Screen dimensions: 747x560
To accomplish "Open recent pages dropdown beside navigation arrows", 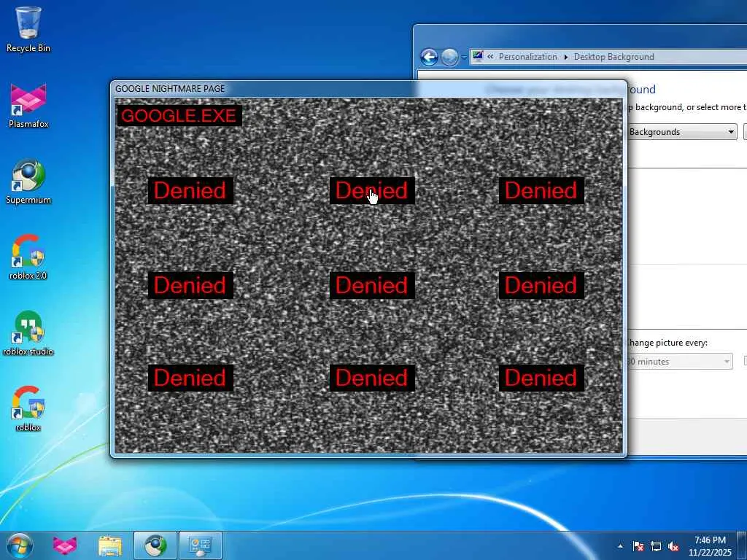I will pos(464,58).
